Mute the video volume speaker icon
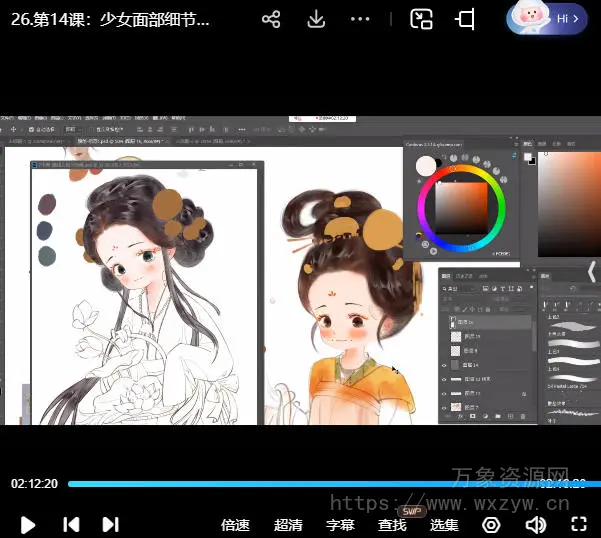Screen dimensions: 601x538 [536, 524]
